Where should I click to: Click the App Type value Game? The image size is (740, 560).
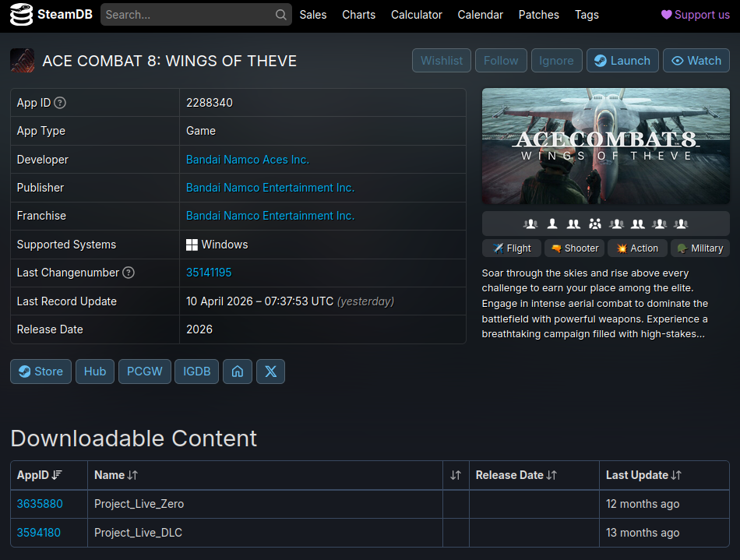click(x=201, y=131)
